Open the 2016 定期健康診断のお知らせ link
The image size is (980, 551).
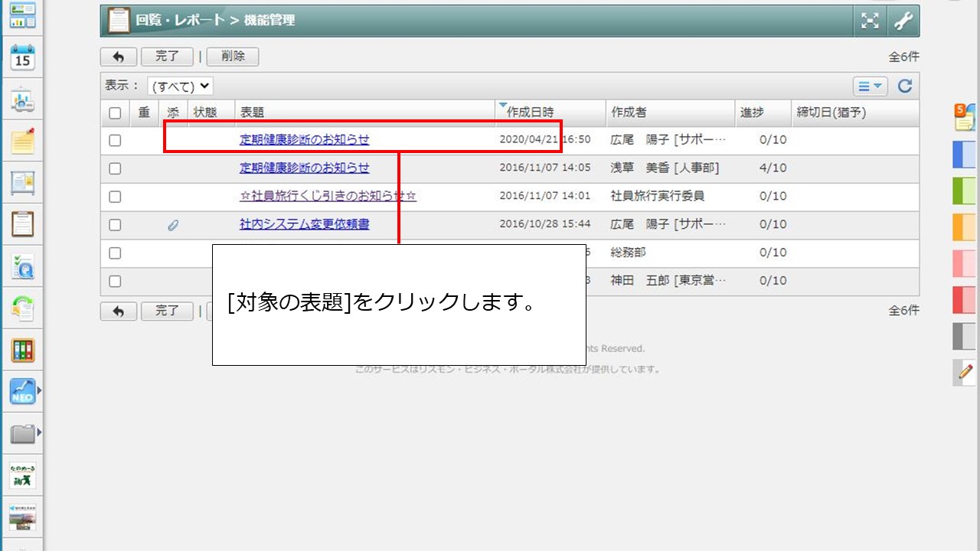[x=304, y=168]
